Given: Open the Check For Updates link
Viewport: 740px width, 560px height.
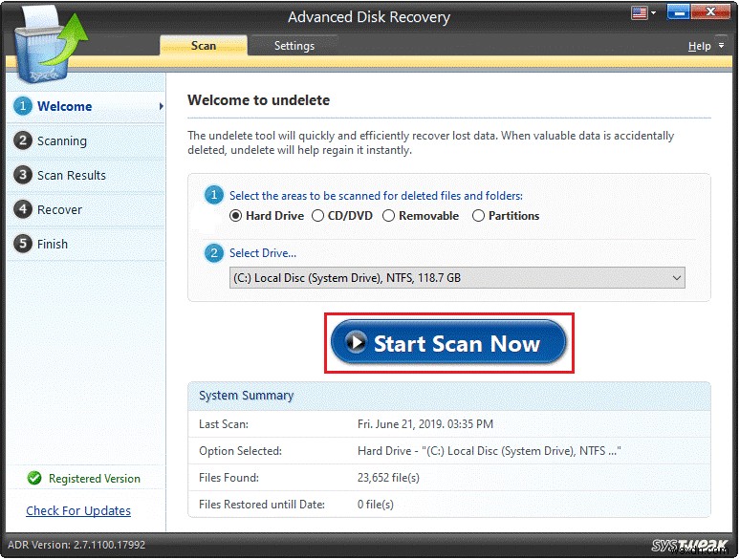Looking at the screenshot, I should pos(78,511).
